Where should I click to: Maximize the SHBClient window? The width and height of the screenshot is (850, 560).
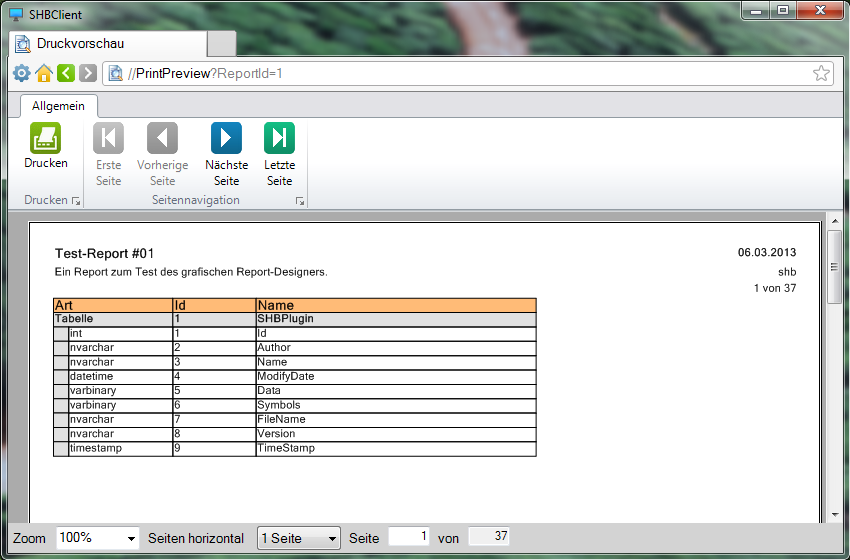(783, 10)
